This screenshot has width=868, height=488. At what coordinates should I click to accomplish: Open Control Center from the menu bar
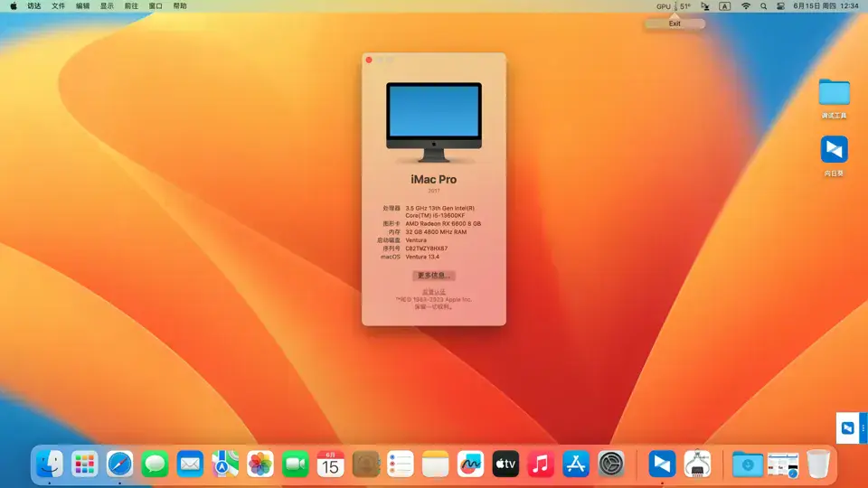point(780,6)
